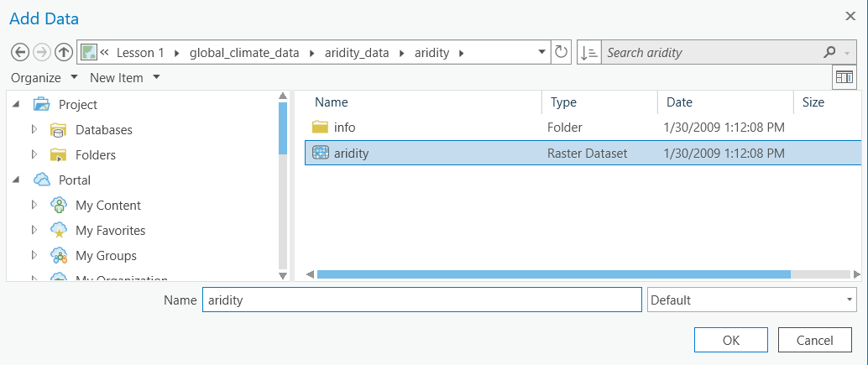Click the Name text input field

(x=421, y=300)
